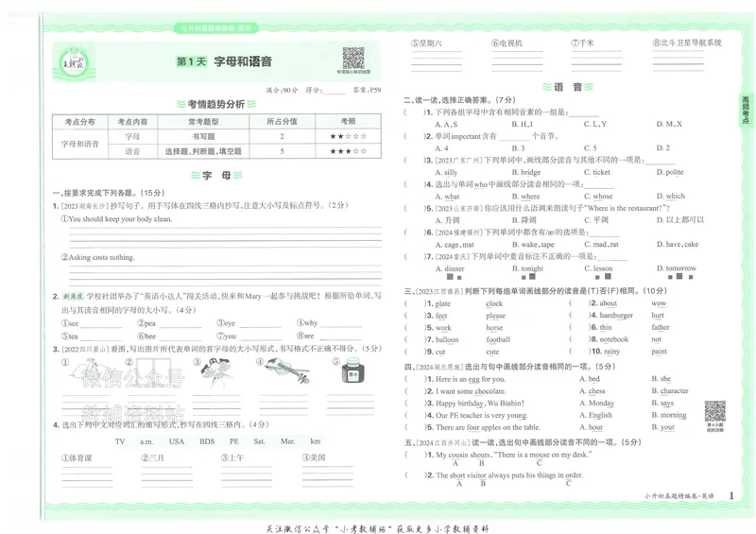This screenshot has width=756, height=534.
Task: Select the 小升初真题精编卷·英语 header tab
Action: tap(216, 28)
